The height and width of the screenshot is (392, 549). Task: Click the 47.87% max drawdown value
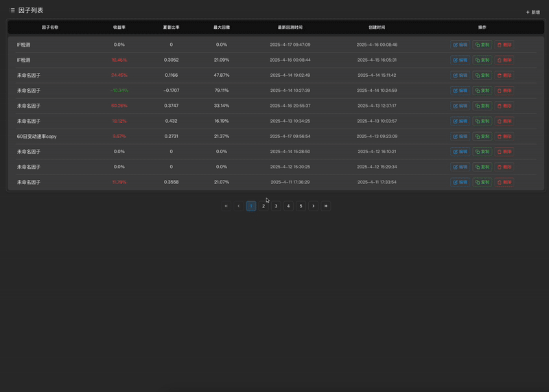[222, 76]
